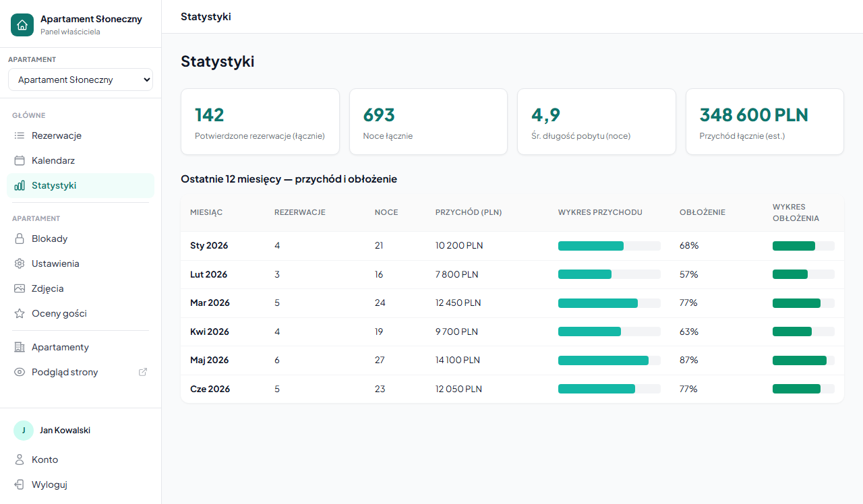Click the 142 confirmed reservations card
Viewport: 863px width, 504px height.
pos(260,122)
